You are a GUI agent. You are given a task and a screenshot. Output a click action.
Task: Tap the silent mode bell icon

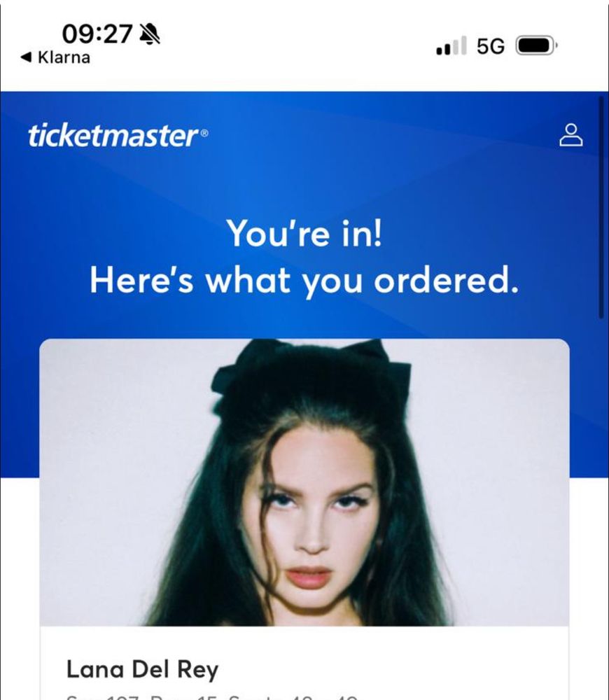[x=150, y=34]
